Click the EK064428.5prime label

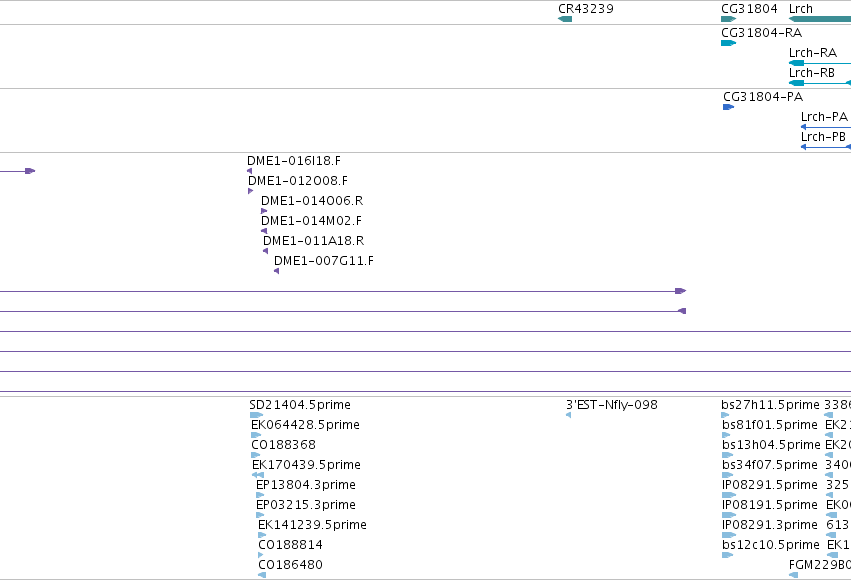(x=305, y=425)
